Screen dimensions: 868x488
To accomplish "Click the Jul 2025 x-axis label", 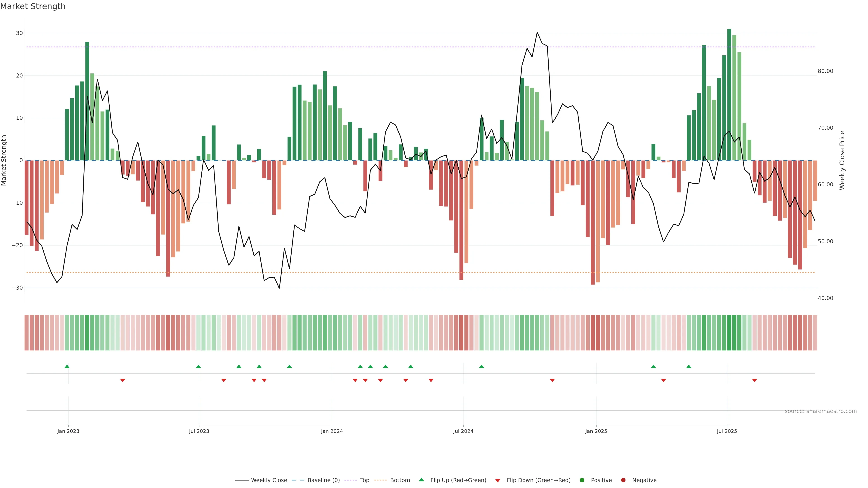I will pyautogui.click(x=727, y=431).
